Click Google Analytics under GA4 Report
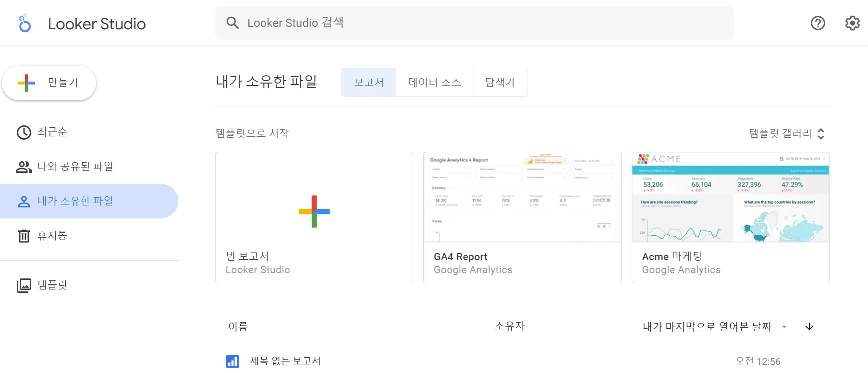The width and height of the screenshot is (868, 373). 473,270
